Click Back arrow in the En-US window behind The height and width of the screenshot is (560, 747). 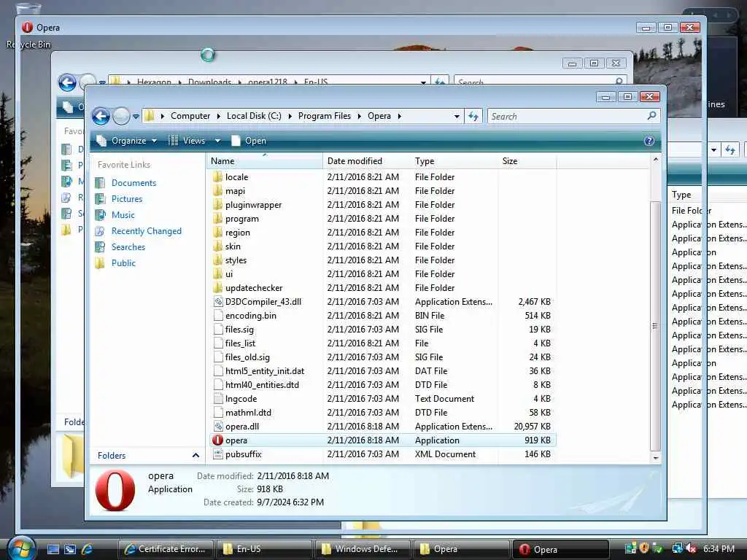coord(67,82)
